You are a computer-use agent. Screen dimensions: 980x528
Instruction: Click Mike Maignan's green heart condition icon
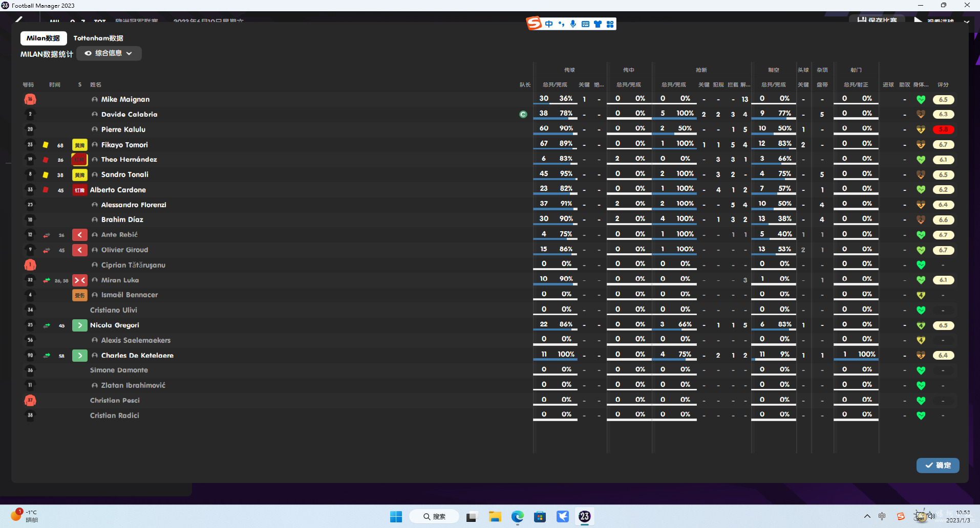click(921, 100)
